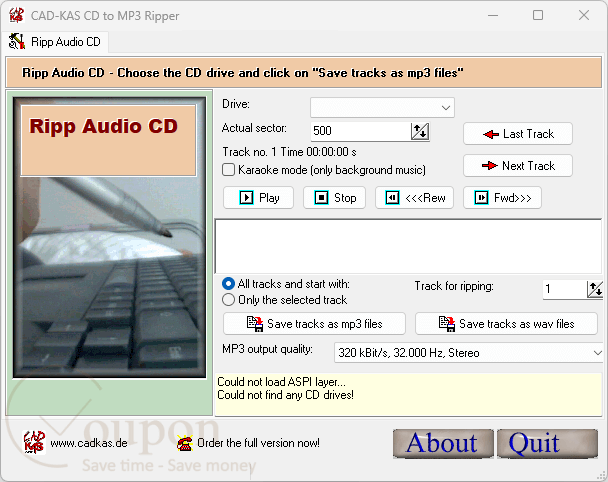Close the CD to MP3 Ripper window
Screen dimensions: 608x482
tap(584, 16)
